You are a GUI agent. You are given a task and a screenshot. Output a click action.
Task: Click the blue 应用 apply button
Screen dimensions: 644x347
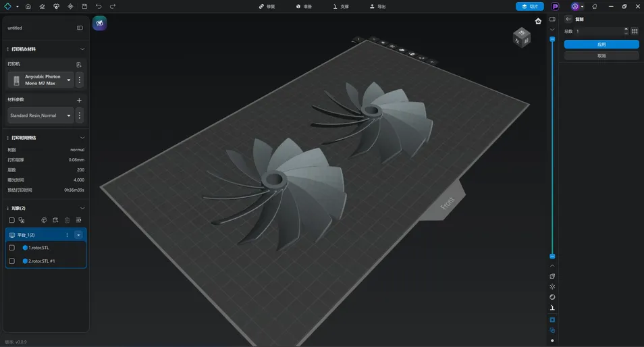601,45
